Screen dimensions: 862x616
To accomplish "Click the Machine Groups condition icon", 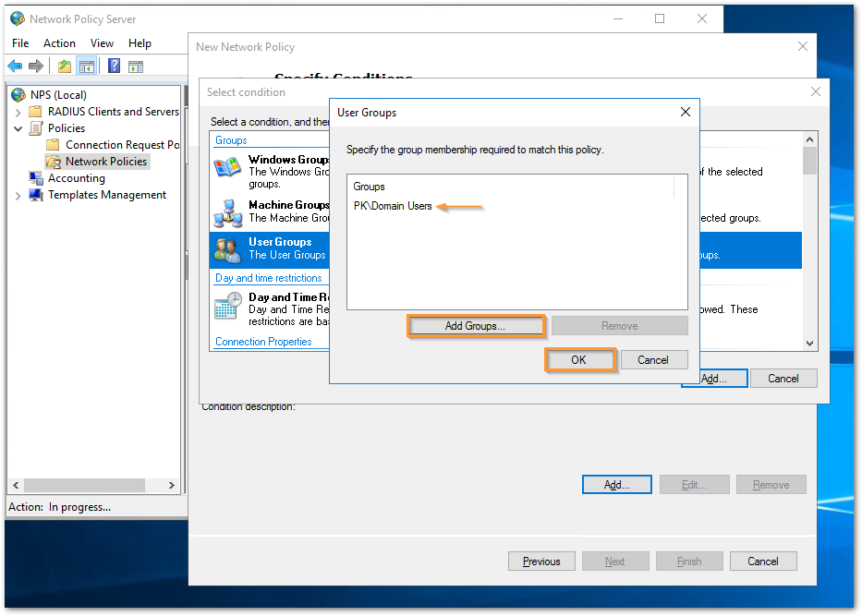I will pos(227,211).
